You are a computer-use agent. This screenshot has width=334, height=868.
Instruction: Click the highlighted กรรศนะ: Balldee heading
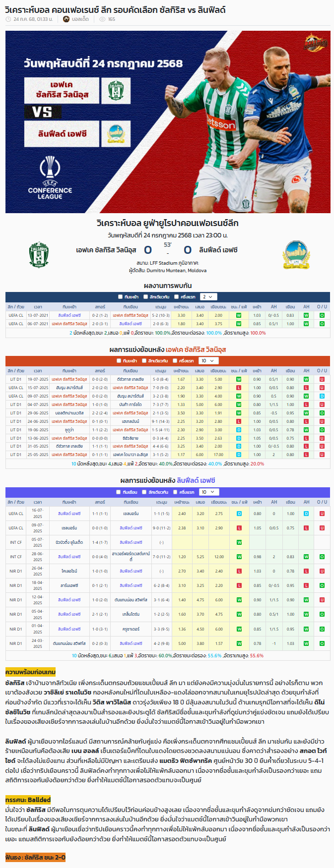pyautogui.click(x=28, y=800)
